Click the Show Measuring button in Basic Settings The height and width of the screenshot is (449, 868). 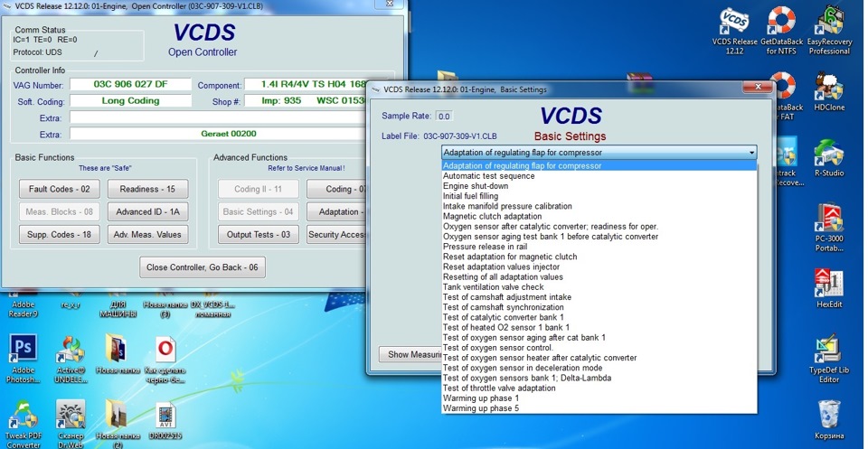tap(410, 354)
